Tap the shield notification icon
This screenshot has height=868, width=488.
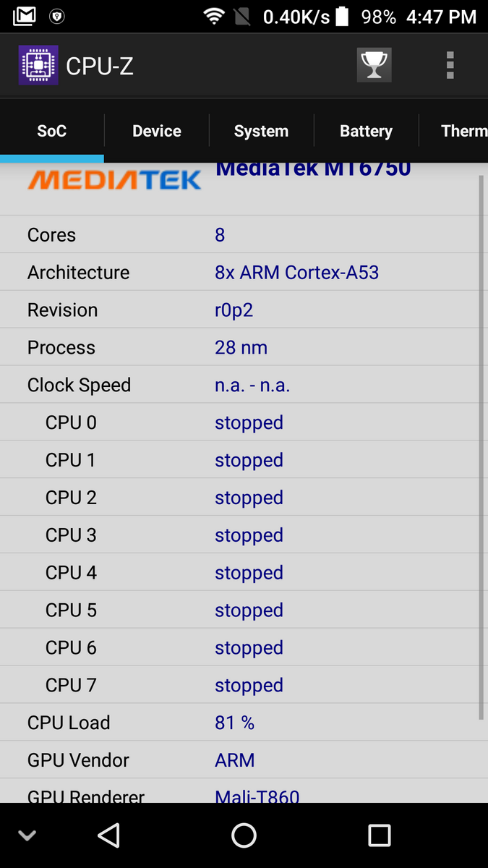click(x=57, y=16)
